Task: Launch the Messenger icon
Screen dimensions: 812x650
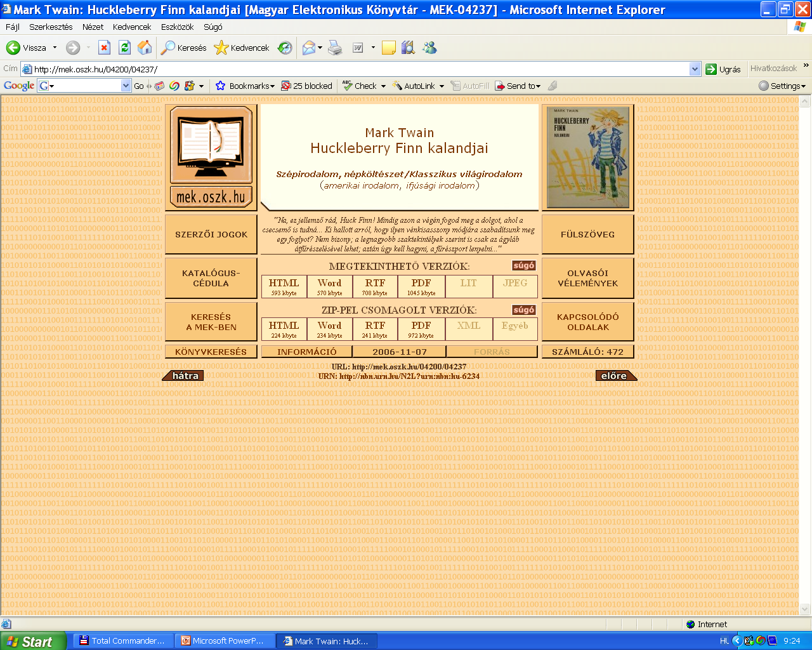Action: (429, 48)
